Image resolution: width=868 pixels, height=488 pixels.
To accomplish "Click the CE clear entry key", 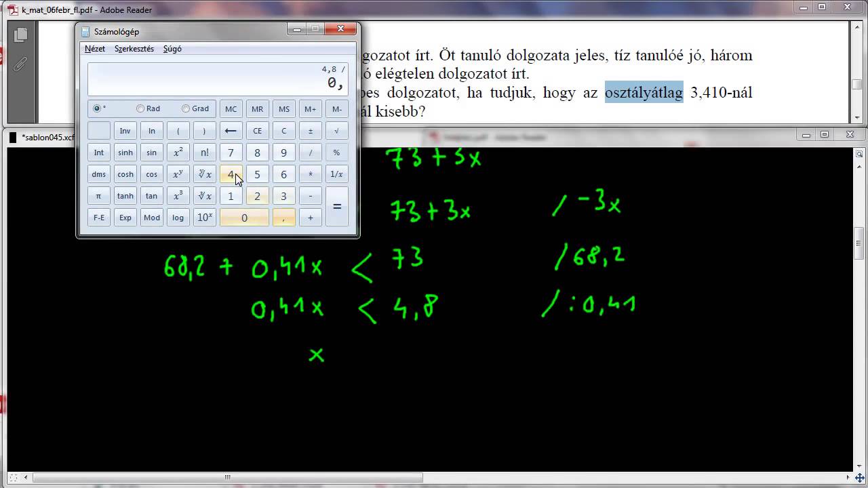I will click(x=257, y=131).
